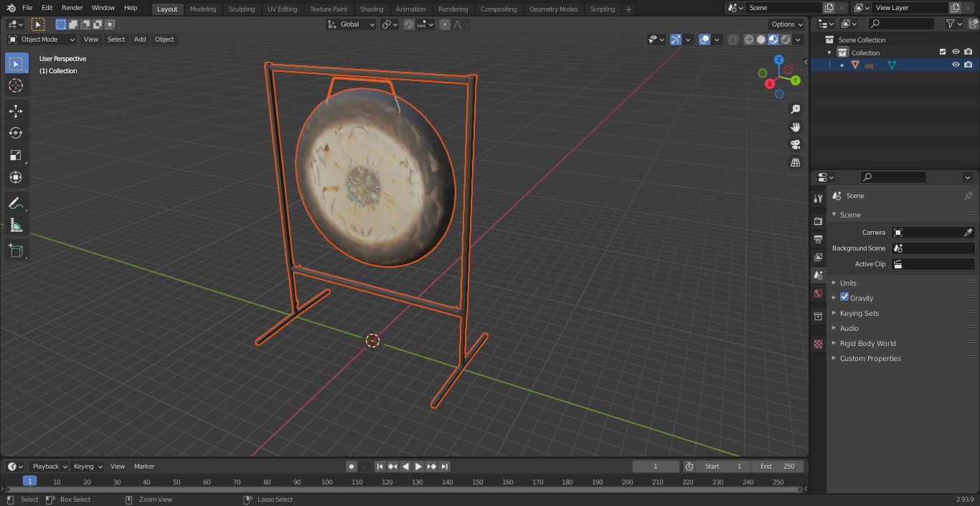Image resolution: width=980 pixels, height=506 pixels.
Task: Switch to the UV Editing workspace tab
Action: point(282,9)
